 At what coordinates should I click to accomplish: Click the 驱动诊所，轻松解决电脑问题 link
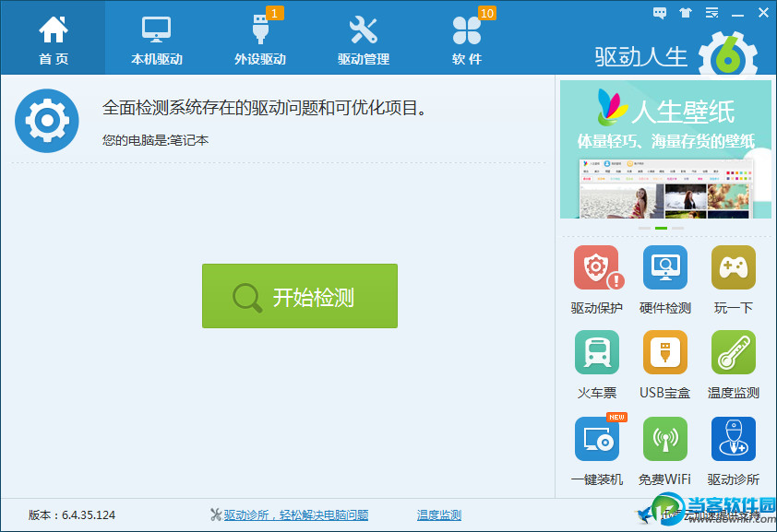[296, 515]
